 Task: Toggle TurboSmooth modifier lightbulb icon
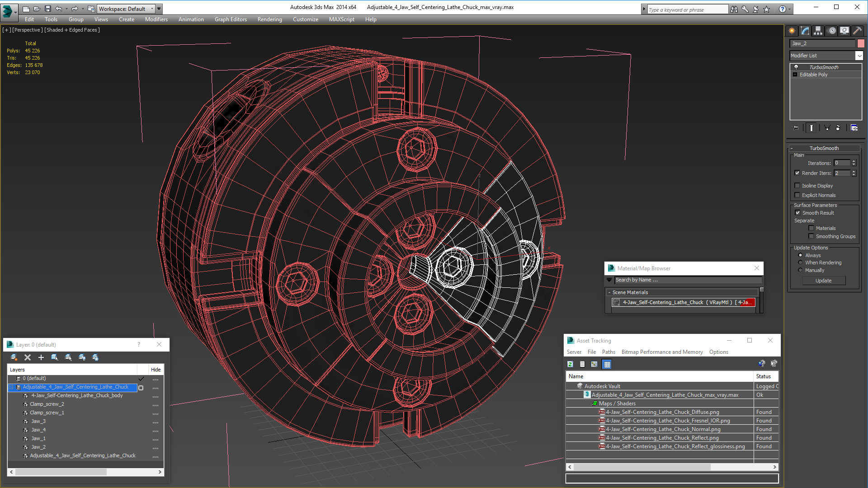click(x=796, y=67)
